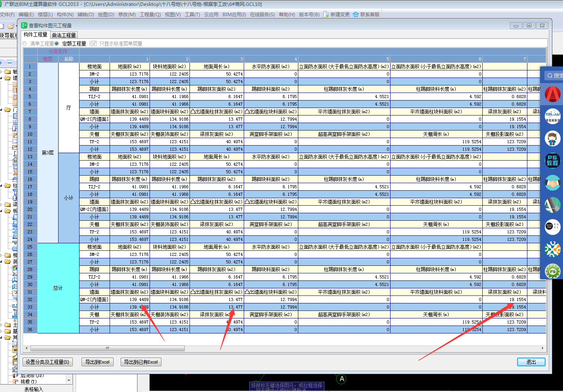Select the 定额工程量 radio button
Screen dimensions: 563x392
click(x=57, y=44)
